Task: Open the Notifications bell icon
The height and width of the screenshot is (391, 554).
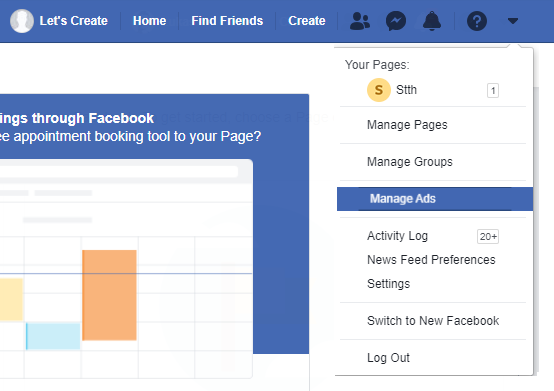Action: pyautogui.click(x=432, y=21)
